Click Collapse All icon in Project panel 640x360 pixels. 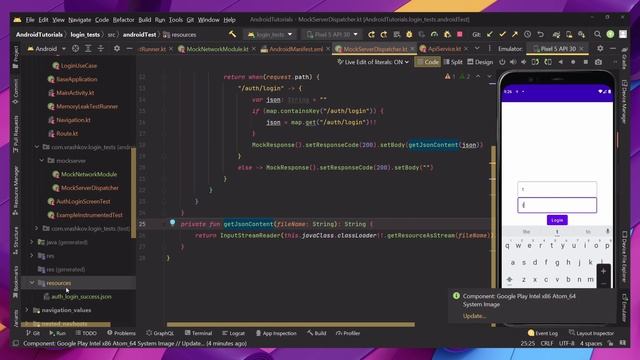[101, 49]
